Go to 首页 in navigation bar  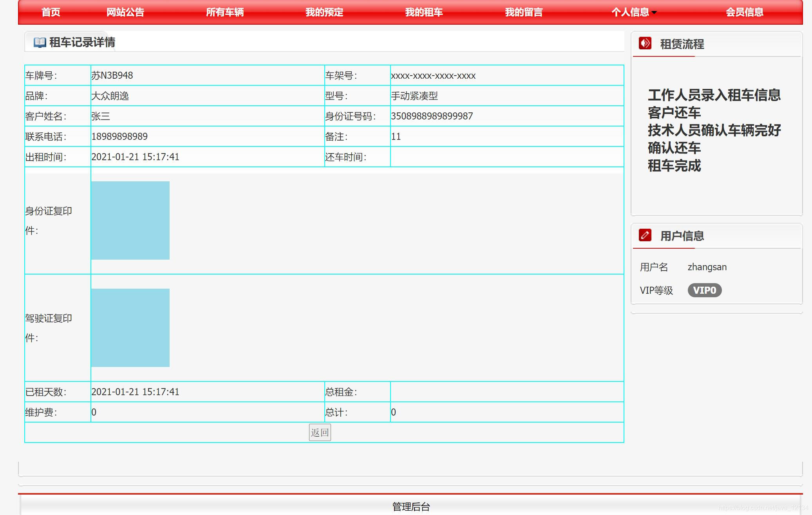[51, 12]
